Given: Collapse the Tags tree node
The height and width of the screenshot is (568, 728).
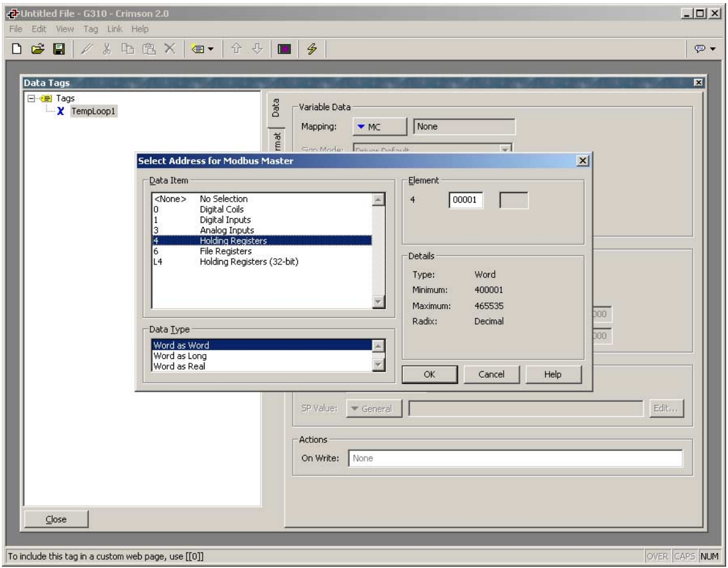Looking at the screenshot, I should click(x=31, y=98).
